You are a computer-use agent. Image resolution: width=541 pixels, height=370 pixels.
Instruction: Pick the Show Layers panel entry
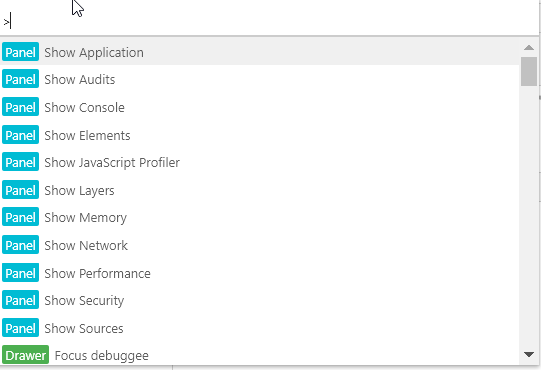pos(259,190)
